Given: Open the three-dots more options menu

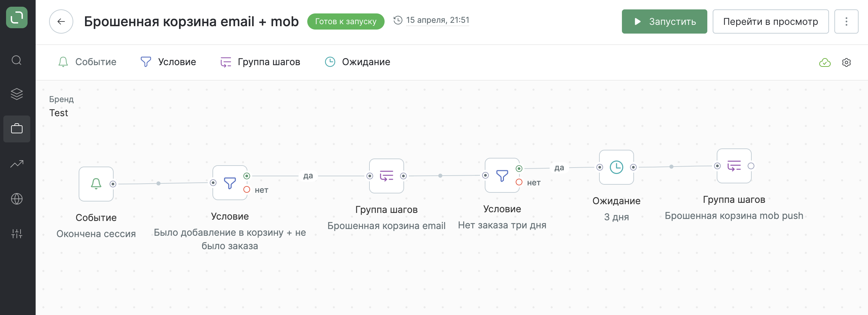Looking at the screenshot, I should pos(846,21).
